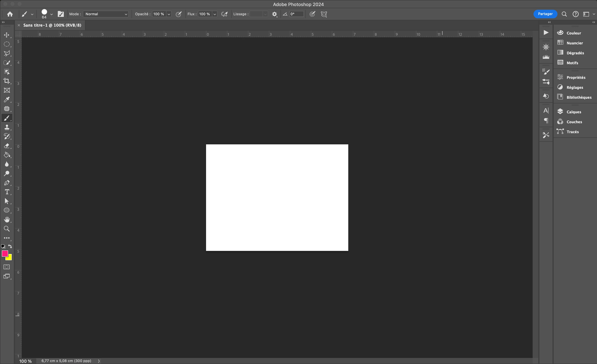Open the Propriétés panel
Viewport: 597px width, 364px height.
(x=576, y=77)
